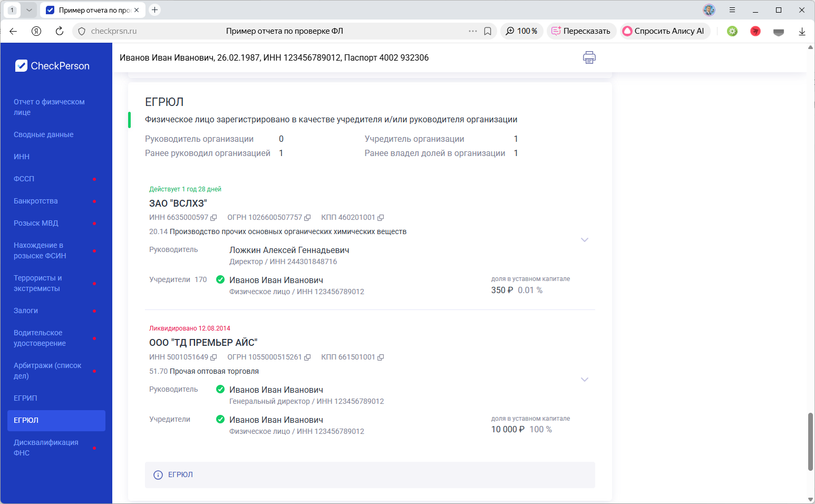Click the 100% zoom level indicator
Screen dimensions: 815x504
[521, 31]
